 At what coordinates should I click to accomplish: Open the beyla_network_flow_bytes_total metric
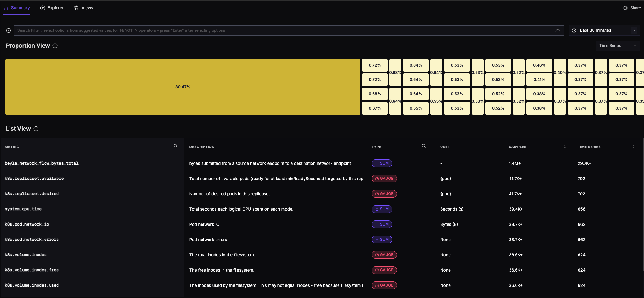coord(42,163)
